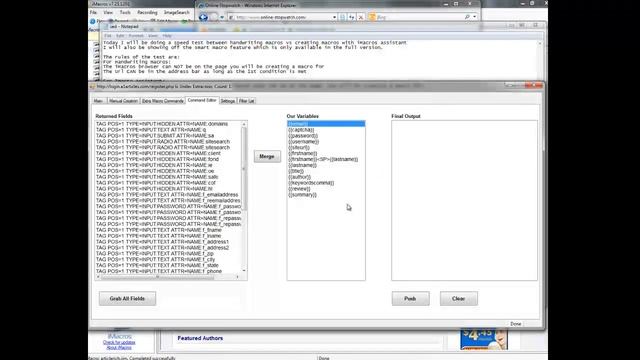640x360 pixels.
Task: Select the ATTR=NAME:domains field row
Action: (168, 124)
